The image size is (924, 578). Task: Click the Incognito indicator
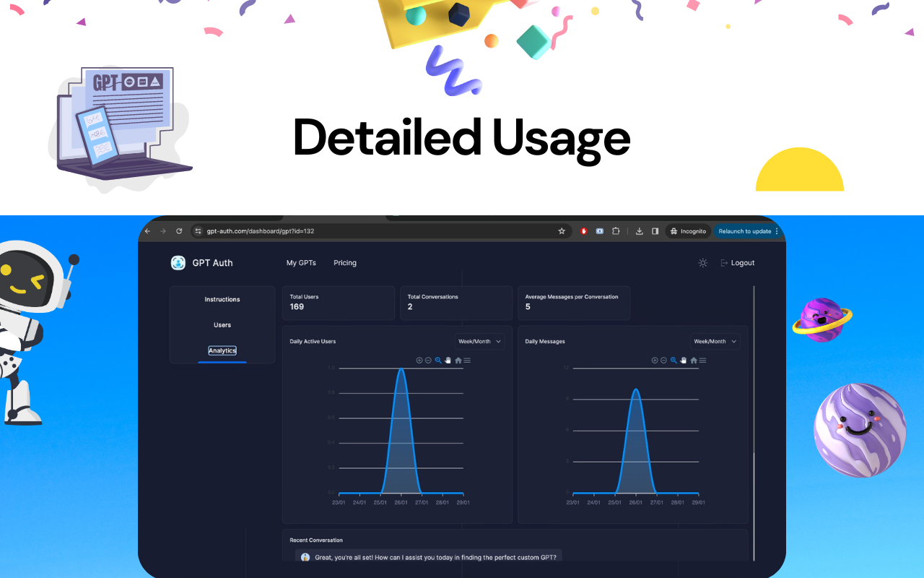688,231
